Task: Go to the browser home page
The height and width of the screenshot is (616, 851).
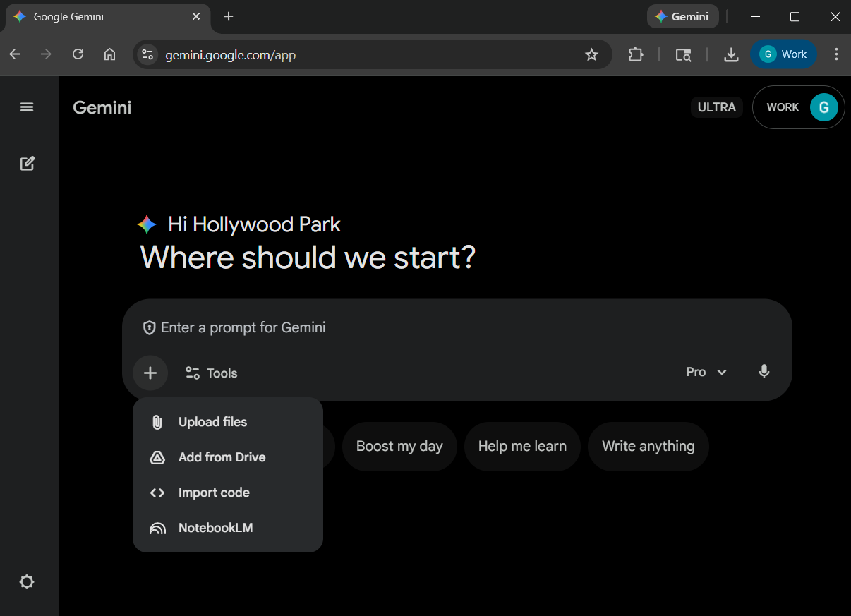Action: pos(109,54)
